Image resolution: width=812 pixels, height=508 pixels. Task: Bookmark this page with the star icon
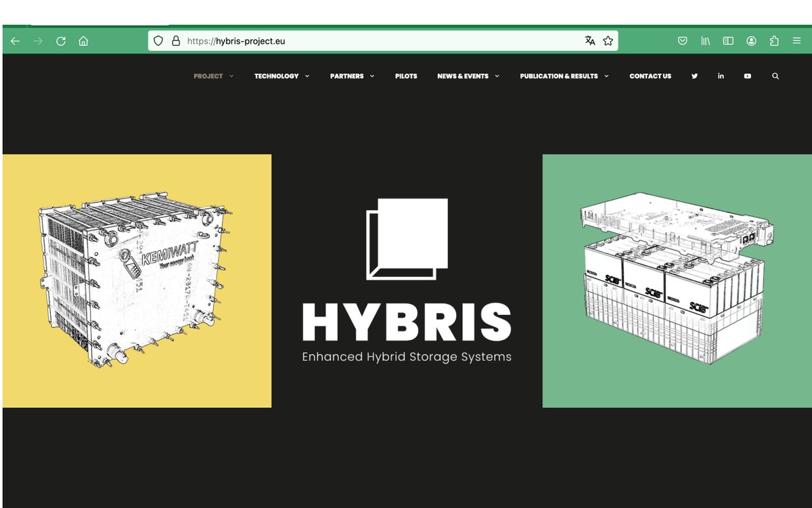pos(608,41)
